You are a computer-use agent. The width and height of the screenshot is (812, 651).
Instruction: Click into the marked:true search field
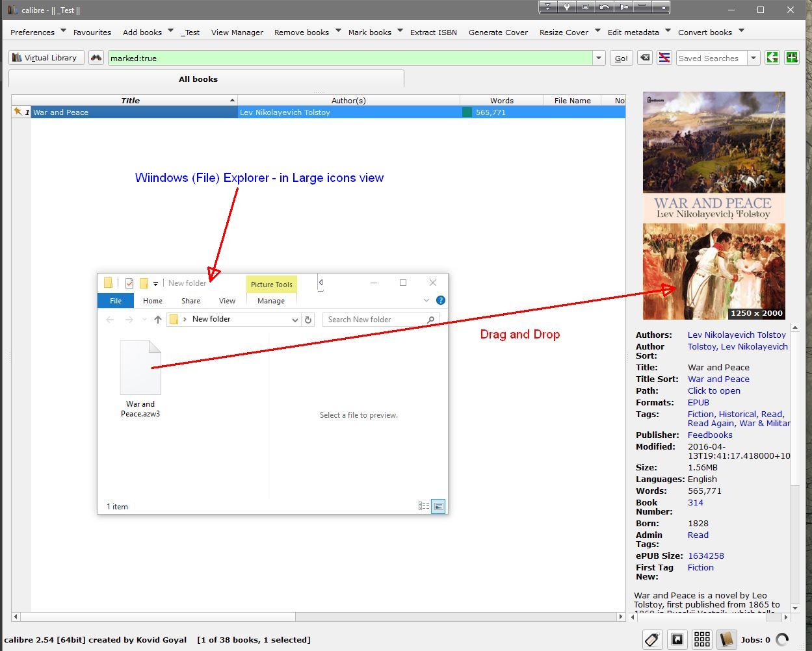coord(350,58)
